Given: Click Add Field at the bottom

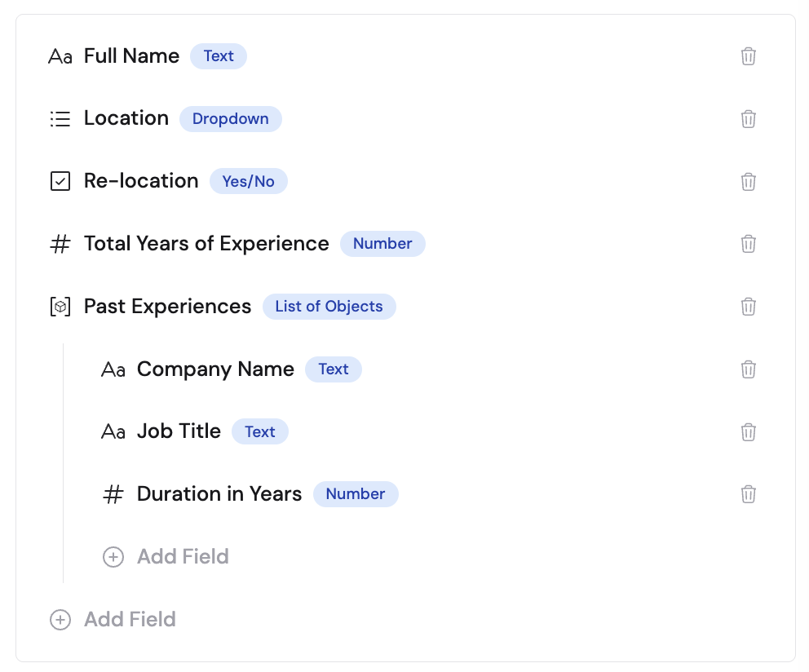Looking at the screenshot, I should pyautogui.click(x=112, y=619).
